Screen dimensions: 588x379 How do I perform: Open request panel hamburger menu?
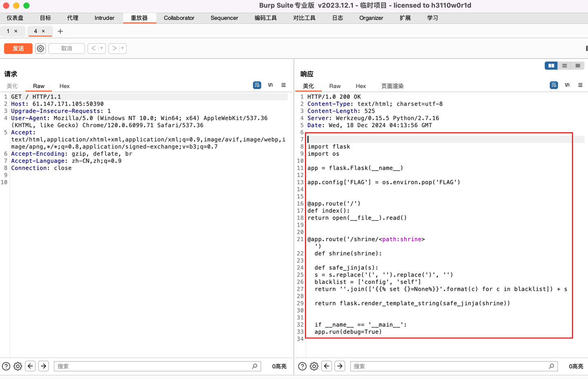pyautogui.click(x=283, y=85)
